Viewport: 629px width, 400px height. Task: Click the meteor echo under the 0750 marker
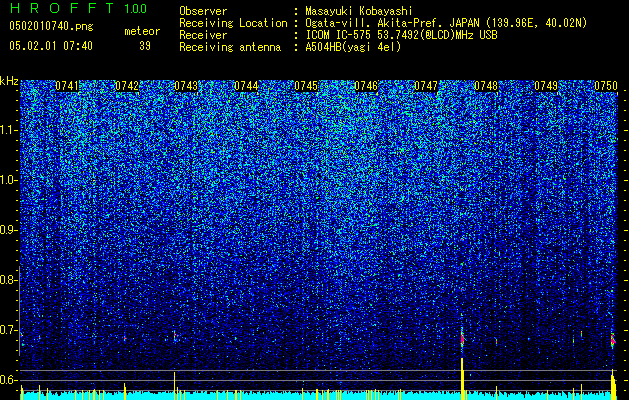click(613, 340)
